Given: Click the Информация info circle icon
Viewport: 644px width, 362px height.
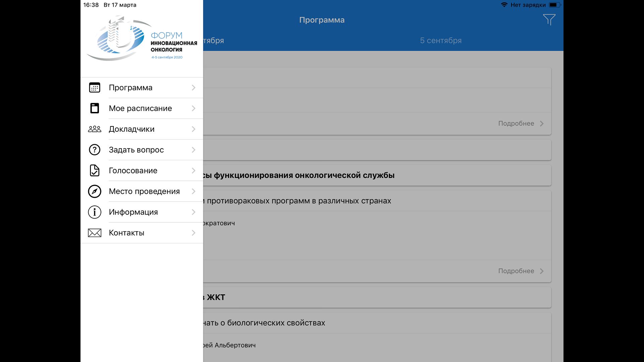Looking at the screenshot, I should [x=95, y=212].
